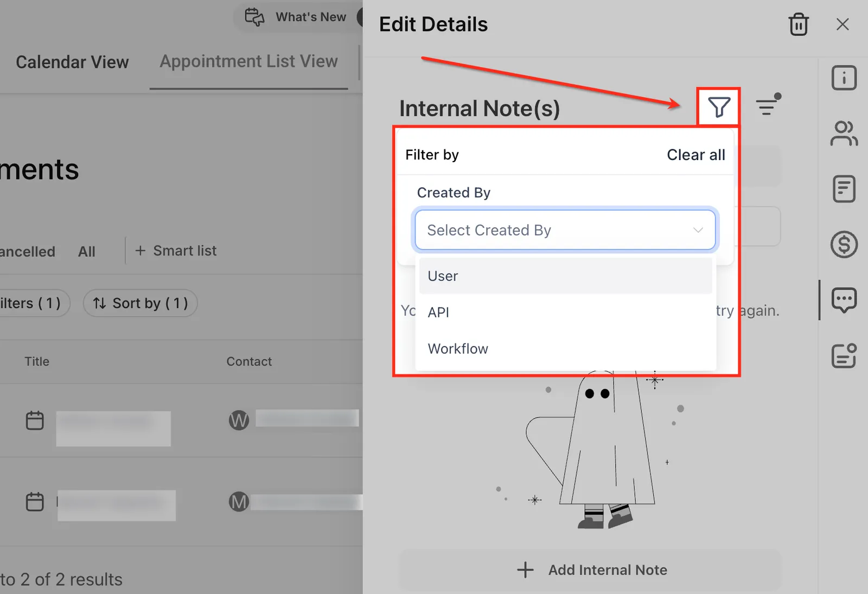Click the filter funnel icon
Screen dimensions: 868x594
(x=719, y=107)
